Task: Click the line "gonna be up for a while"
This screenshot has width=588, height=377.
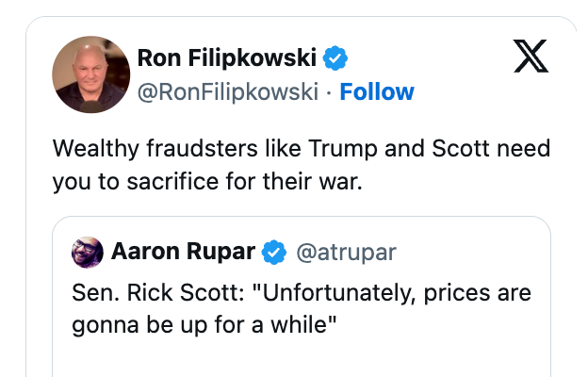Action: point(204,325)
